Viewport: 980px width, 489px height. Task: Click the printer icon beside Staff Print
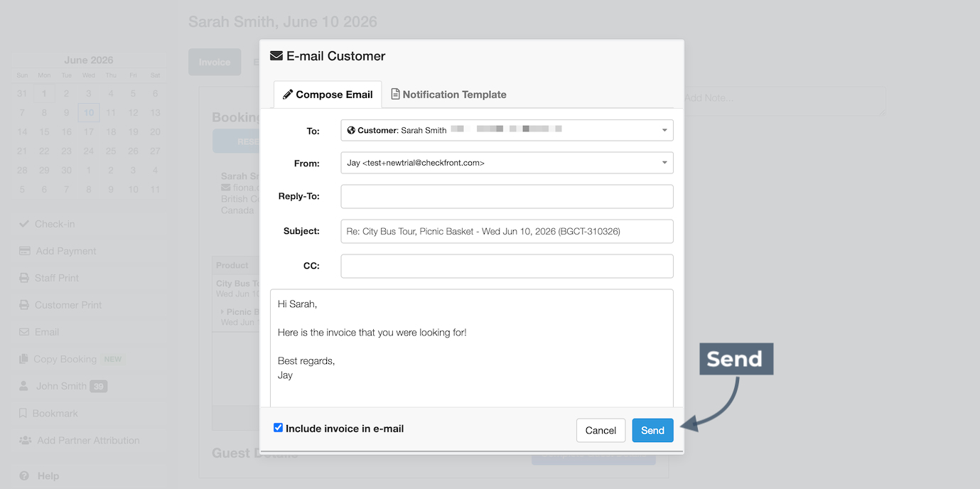(24, 278)
